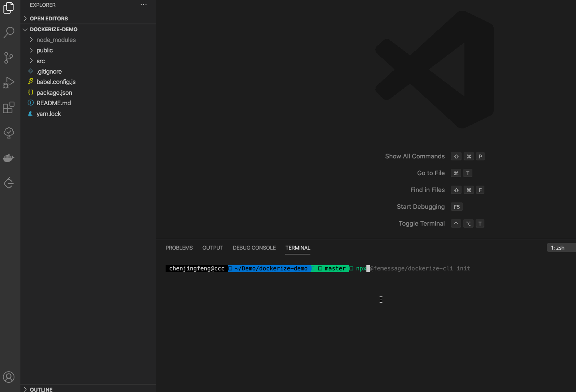
Task: Open the terminal selector dropdown 1: zsh
Action: [561, 248]
